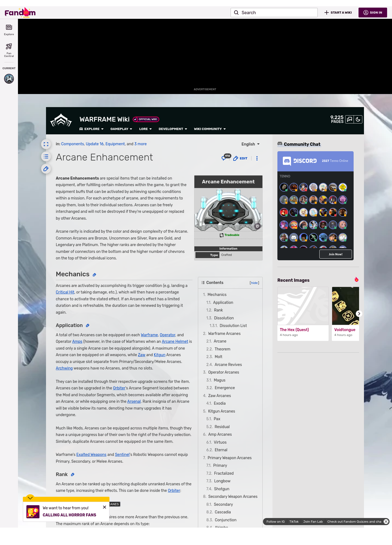
Task: Join the Discord with Join Now button
Action: (335, 254)
